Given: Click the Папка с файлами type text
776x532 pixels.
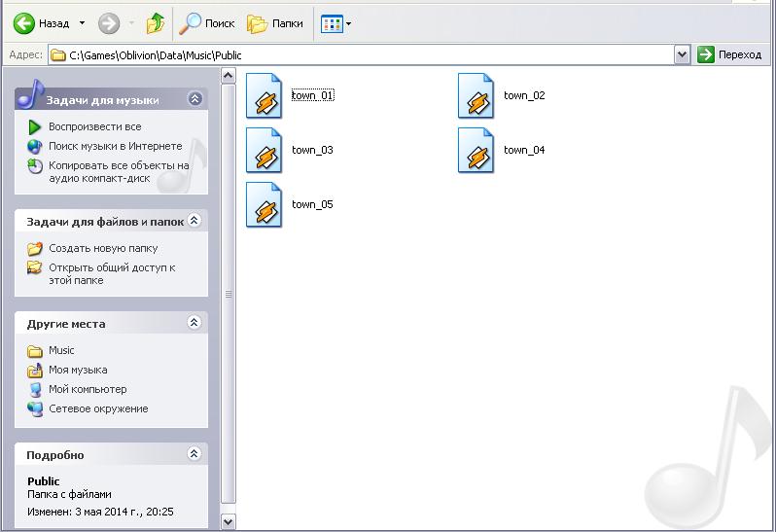Looking at the screenshot, I should tap(69, 494).
